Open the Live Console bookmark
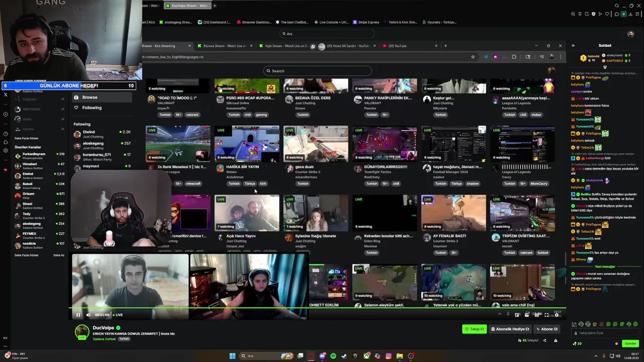Screen dimensions: 644x362 click(331, 22)
